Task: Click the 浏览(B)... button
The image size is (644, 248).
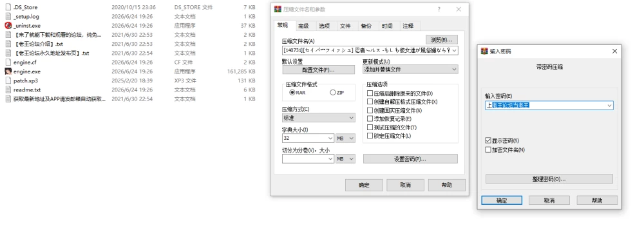Action: [442, 39]
